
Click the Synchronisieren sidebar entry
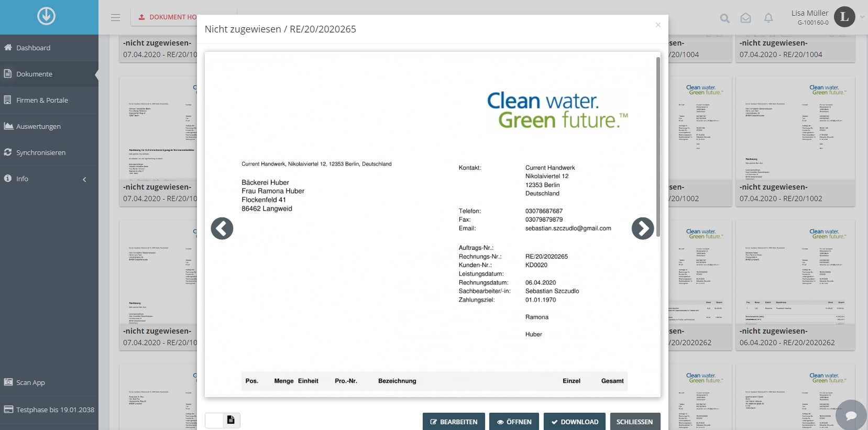(49, 152)
